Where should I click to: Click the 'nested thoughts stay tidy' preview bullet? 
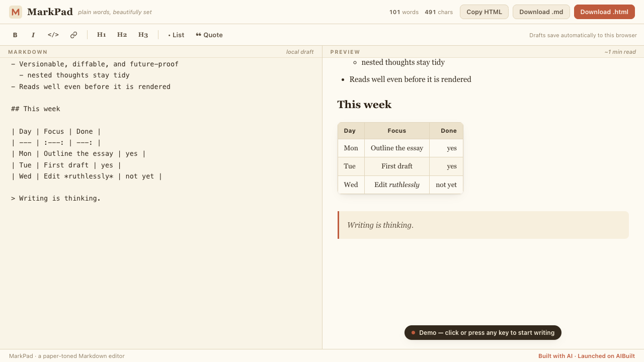(403, 62)
